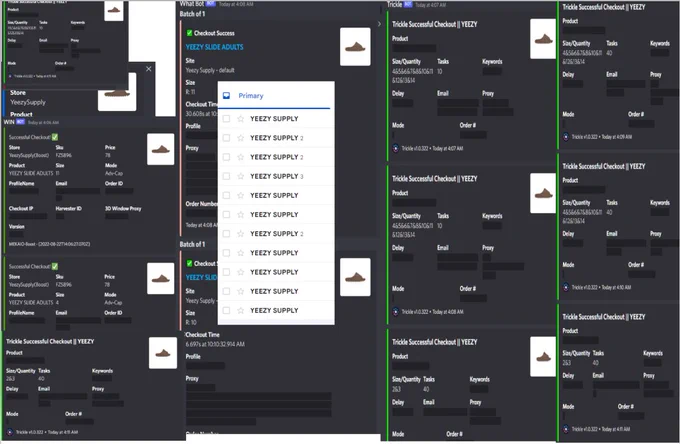Open the Trickle bot username at top
The image size is (680, 444).
394,4
